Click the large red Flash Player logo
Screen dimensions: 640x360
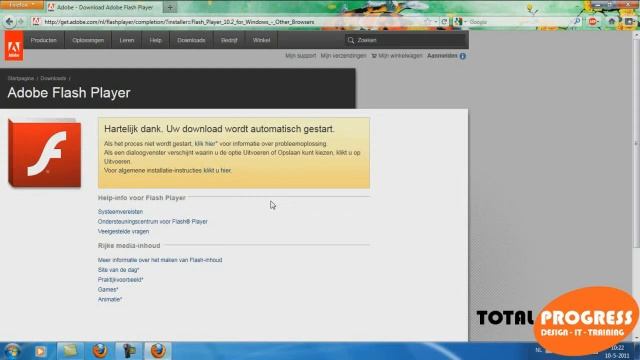[x=44, y=153]
